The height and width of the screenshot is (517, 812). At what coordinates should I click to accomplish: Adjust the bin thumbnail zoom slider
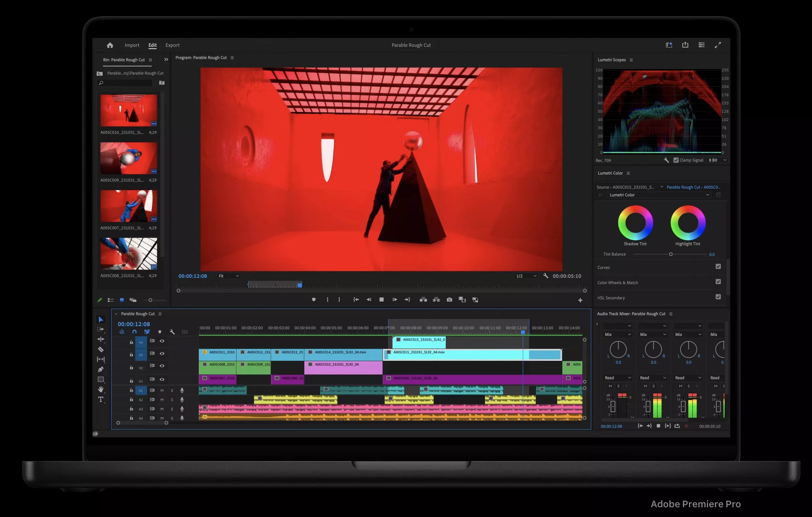pyautogui.click(x=151, y=300)
